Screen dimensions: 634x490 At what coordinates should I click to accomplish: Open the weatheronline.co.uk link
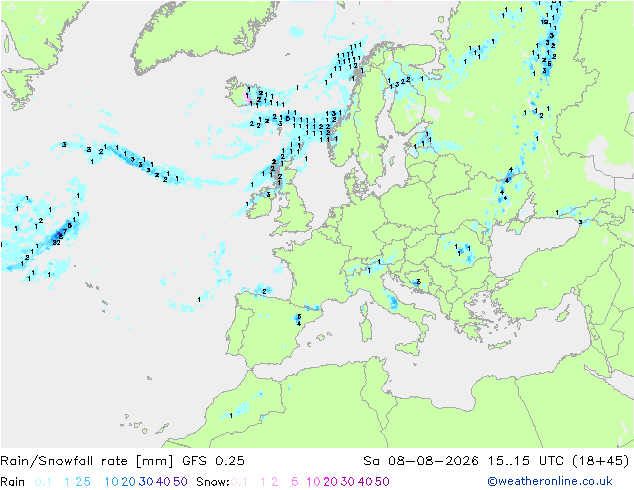(x=550, y=482)
